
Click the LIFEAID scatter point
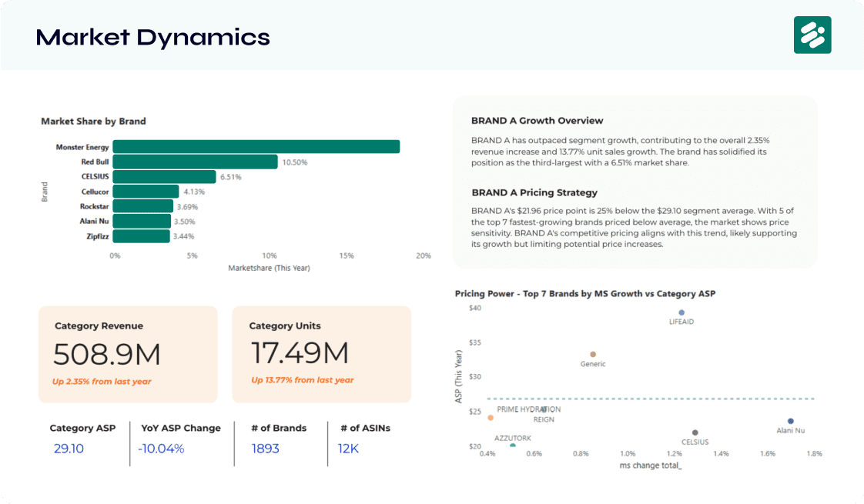(681, 312)
